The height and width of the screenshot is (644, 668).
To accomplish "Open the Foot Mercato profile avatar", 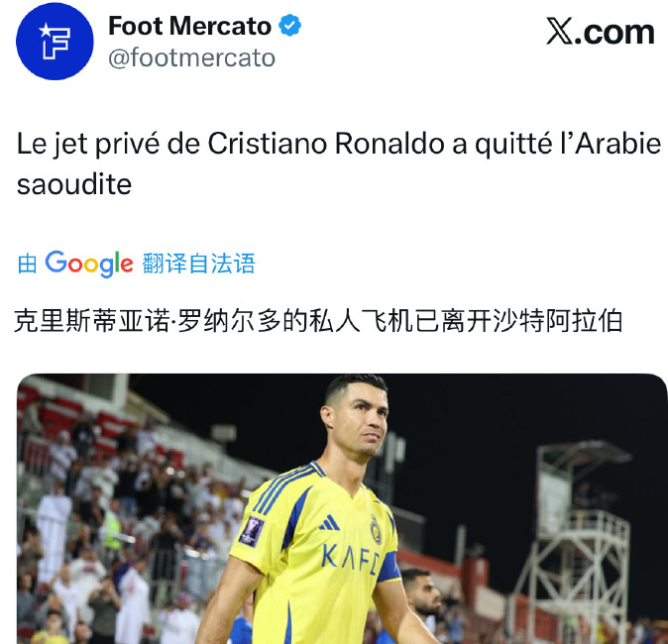I will coord(55,42).
